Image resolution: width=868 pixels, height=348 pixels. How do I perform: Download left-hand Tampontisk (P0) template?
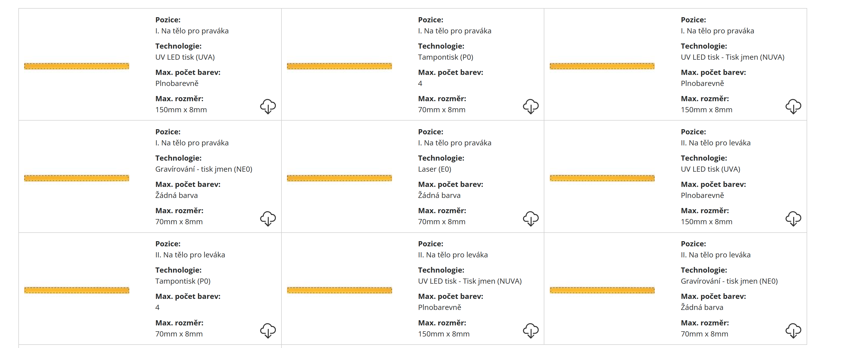click(x=268, y=331)
